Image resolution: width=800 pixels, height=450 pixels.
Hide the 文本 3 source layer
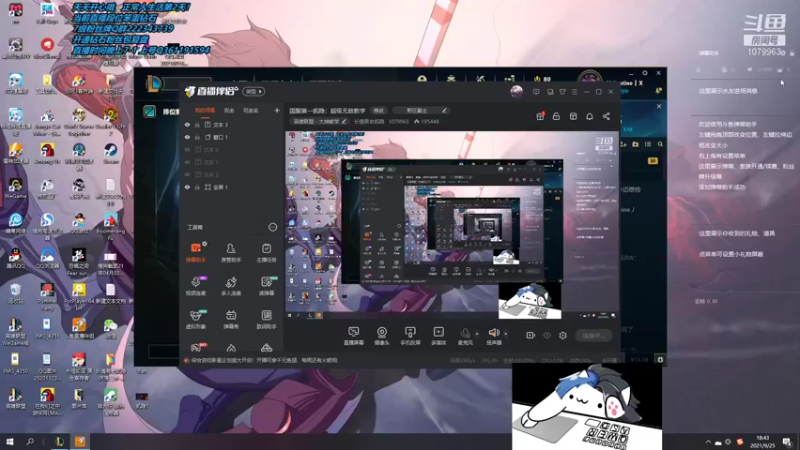pos(187,124)
